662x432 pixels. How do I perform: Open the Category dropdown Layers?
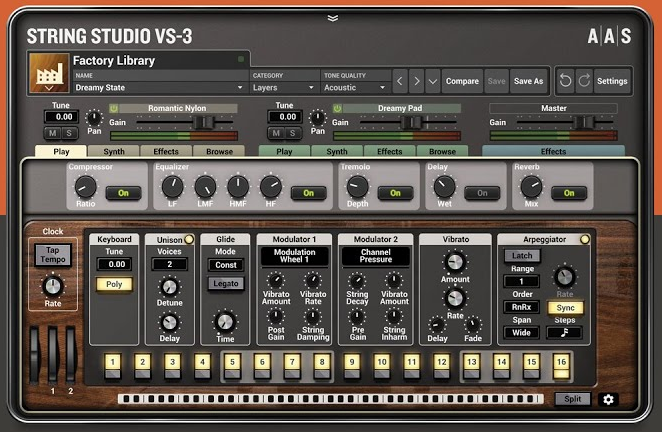(x=284, y=87)
